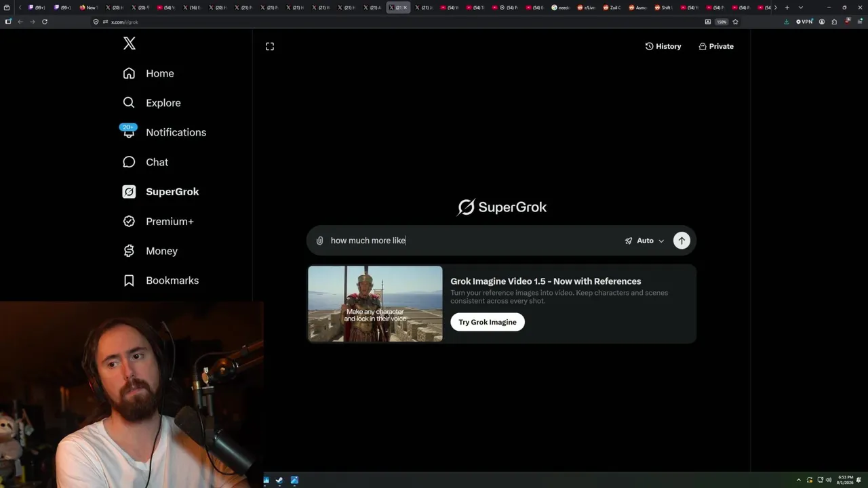Viewport: 868px width, 488px height.
Task: Open the tab groups icon left of tabs
Action: 7,7
